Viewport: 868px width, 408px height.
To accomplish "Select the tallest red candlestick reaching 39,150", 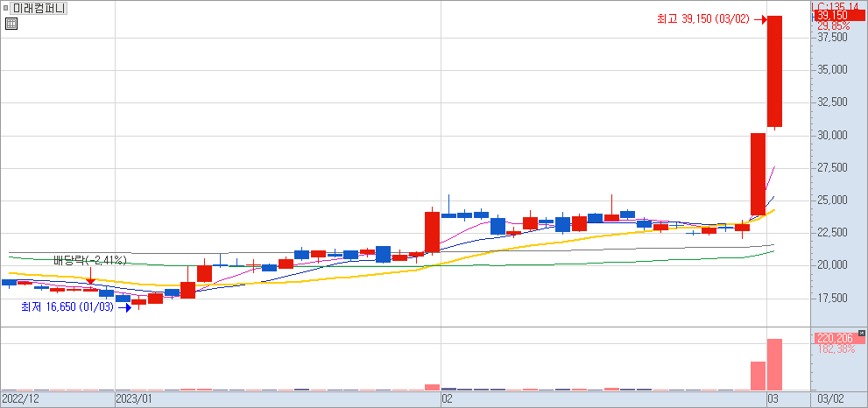I will pyautogui.click(x=774, y=72).
